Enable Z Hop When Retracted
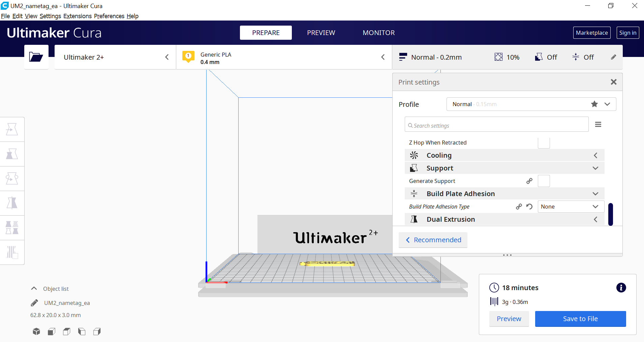Image resolution: width=644 pixels, height=342 pixels. pos(544,143)
